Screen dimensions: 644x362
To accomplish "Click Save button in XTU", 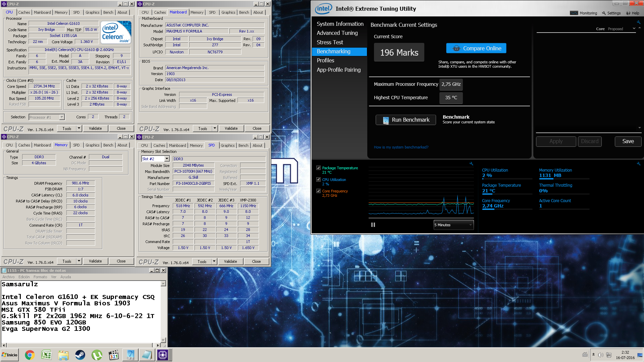I will (628, 141).
